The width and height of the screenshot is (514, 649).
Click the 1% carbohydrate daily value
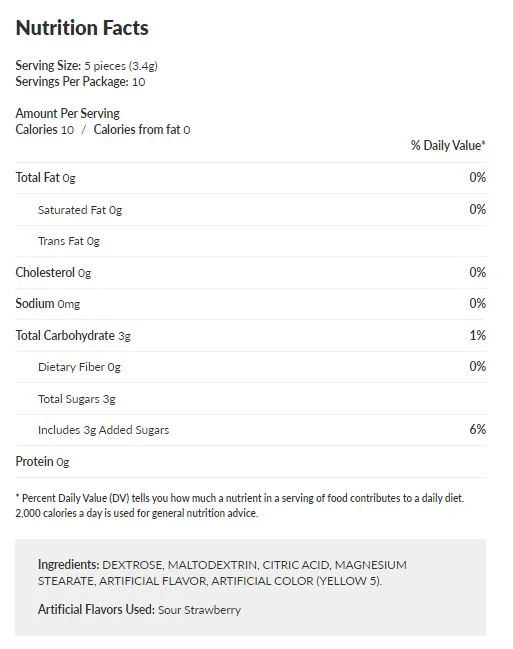coord(478,335)
